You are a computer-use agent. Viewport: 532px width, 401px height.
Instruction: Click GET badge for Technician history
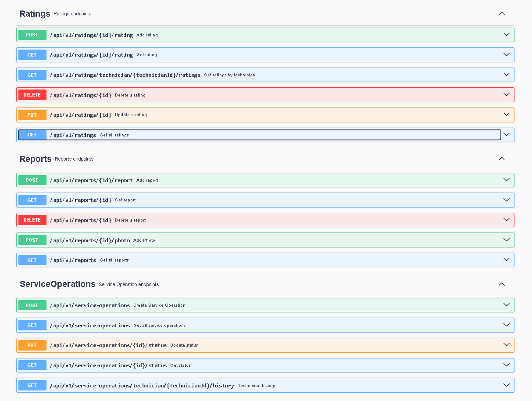pos(32,385)
